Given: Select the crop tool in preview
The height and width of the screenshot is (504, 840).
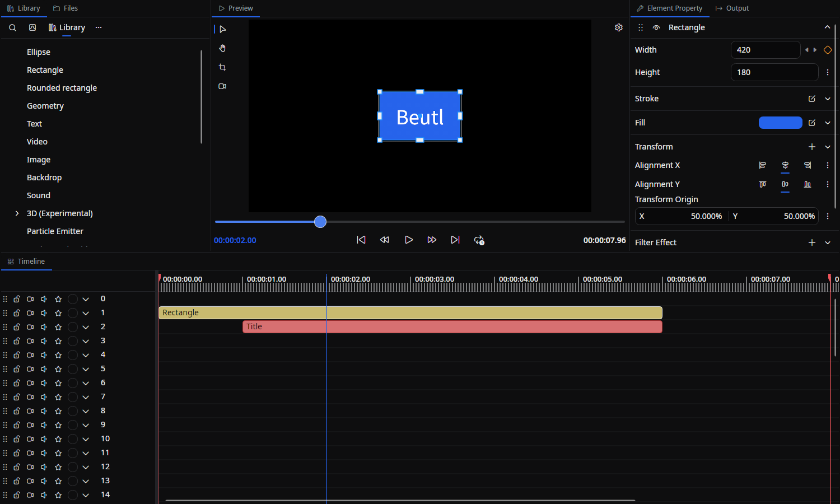Looking at the screenshot, I should click(222, 67).
